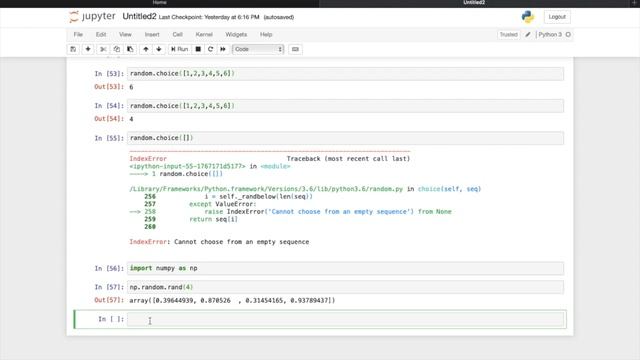Open the Insert menu
The width and height of the screenshot is (640, 360).
click(x=152, y=35)
